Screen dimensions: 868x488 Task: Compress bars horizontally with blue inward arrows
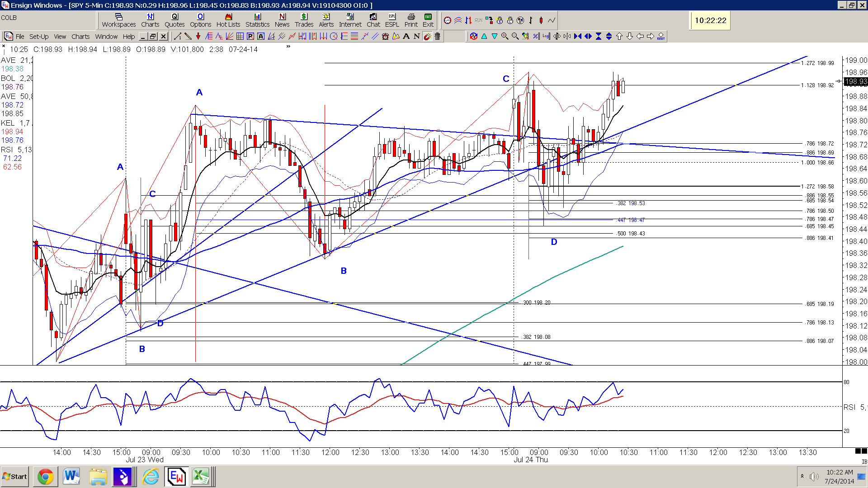coord(578,36)
